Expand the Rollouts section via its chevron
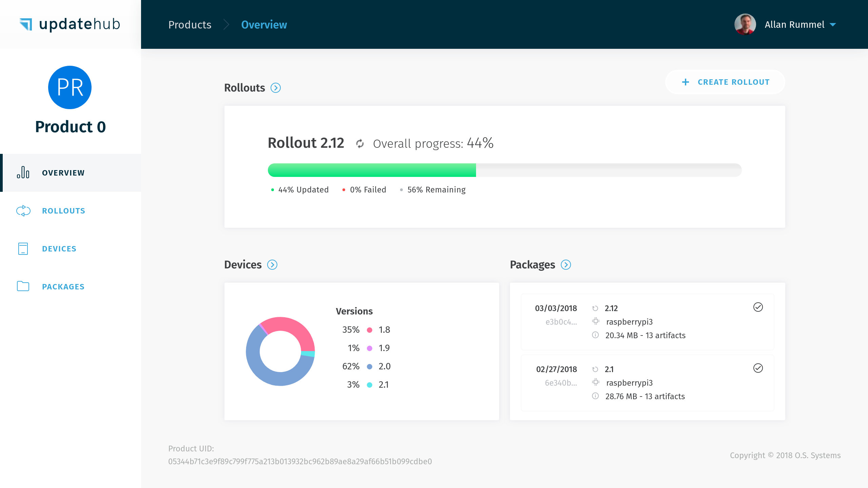The image size is (868, 488). click(276, 88)
